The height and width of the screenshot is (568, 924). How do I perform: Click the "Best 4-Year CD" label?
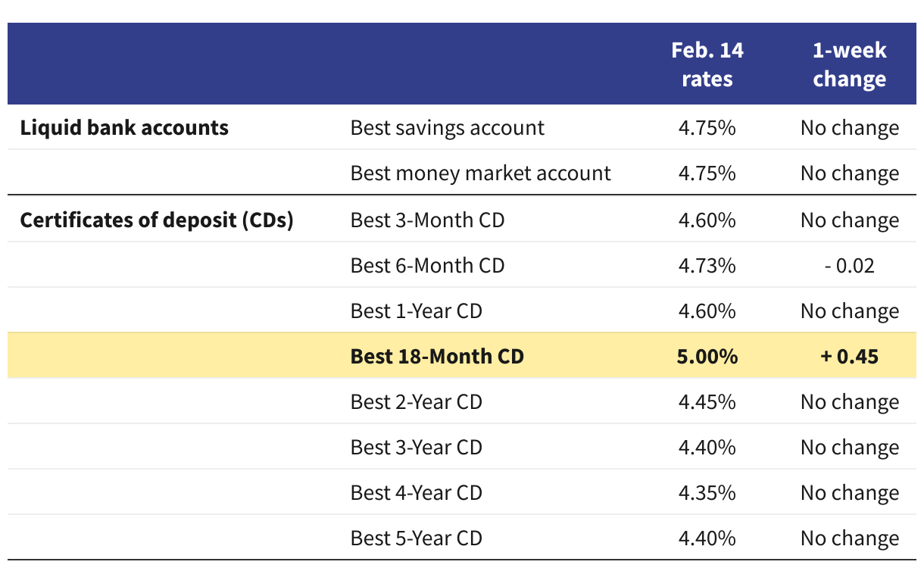tap(416, 493)
